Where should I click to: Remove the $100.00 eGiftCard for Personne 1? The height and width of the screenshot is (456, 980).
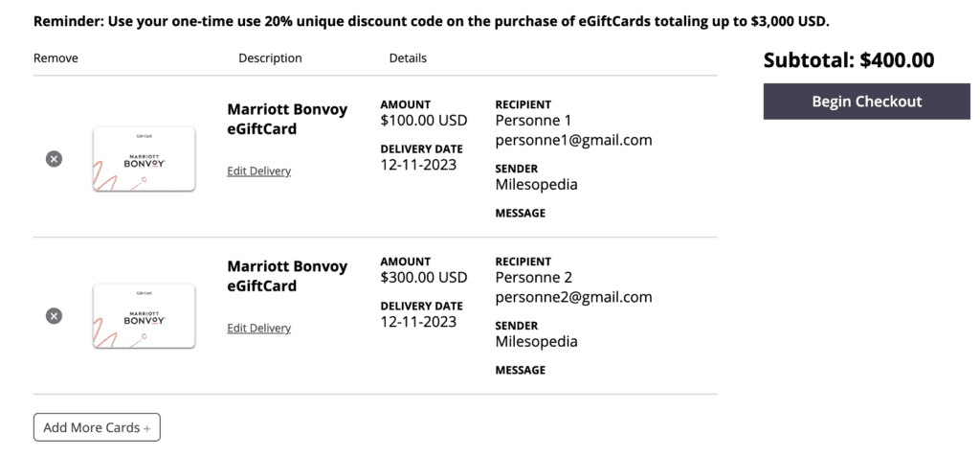click(55, 159)
